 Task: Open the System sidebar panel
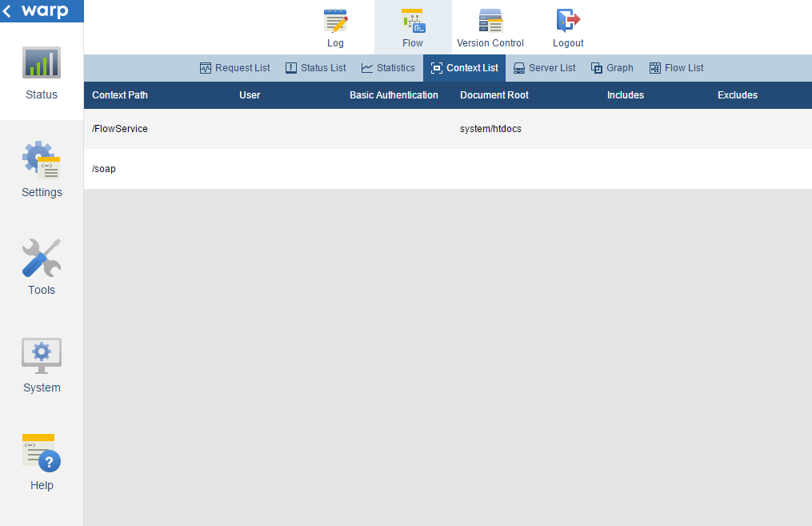click(x=41, y=365)
